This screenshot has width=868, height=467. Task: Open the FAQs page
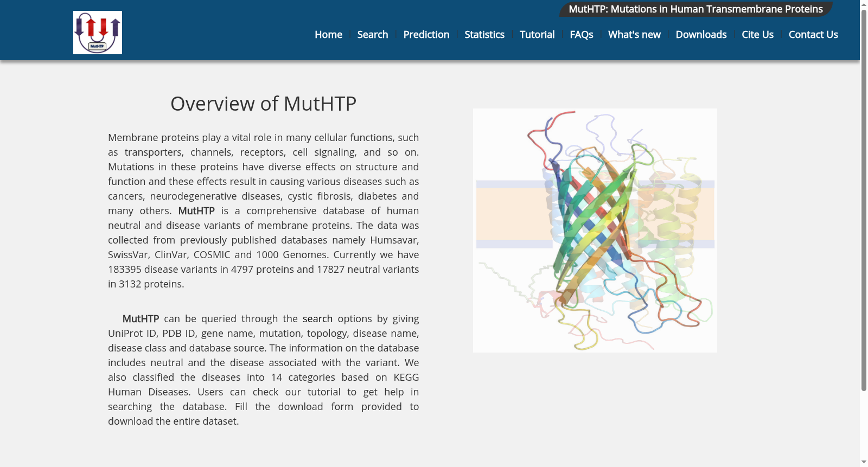(582, 35)
